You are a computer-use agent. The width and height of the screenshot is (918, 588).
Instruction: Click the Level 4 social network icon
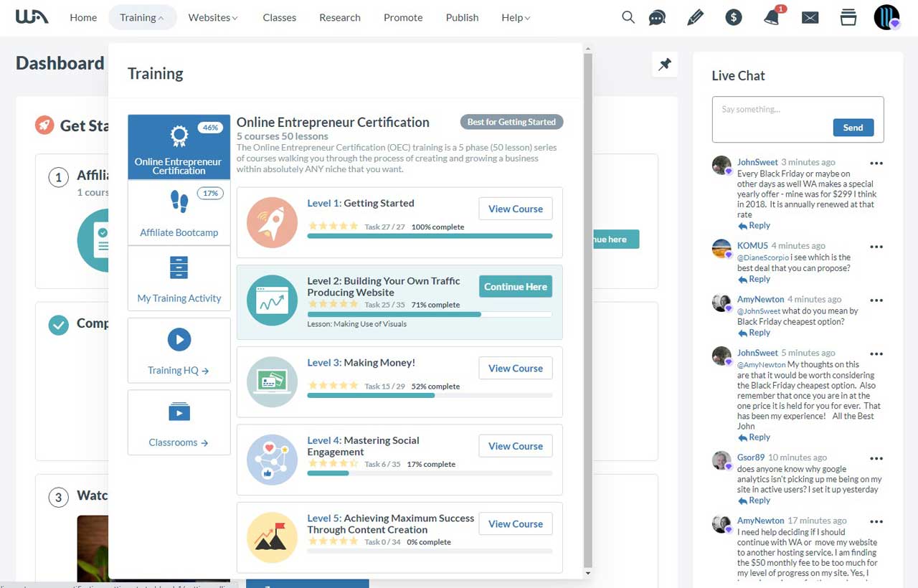pyautogui.click(x=272, y=460)
